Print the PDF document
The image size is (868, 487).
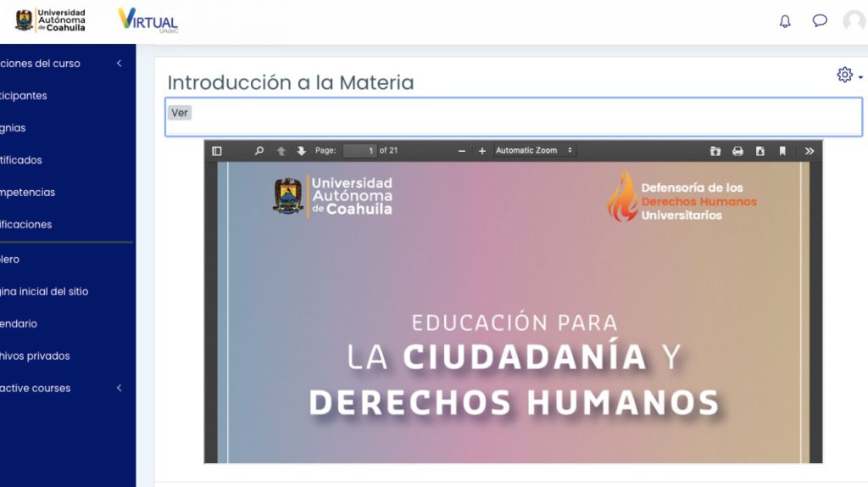click(737, 151)
